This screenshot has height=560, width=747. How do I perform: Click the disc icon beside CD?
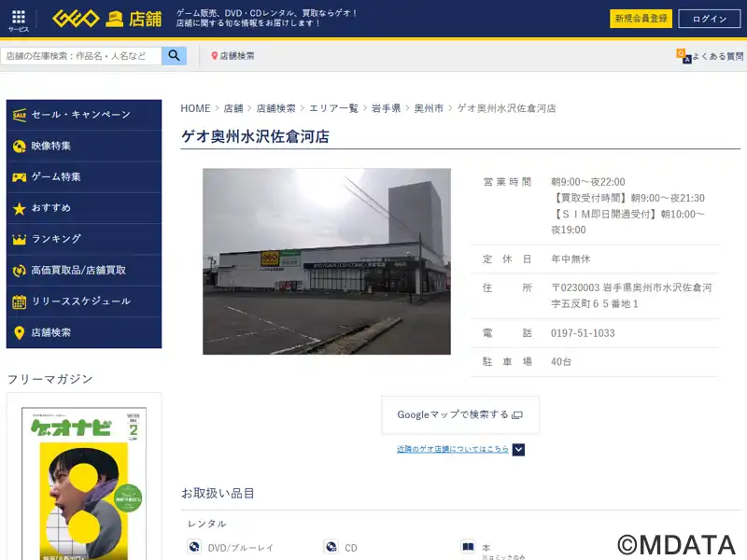click(331, 546)
